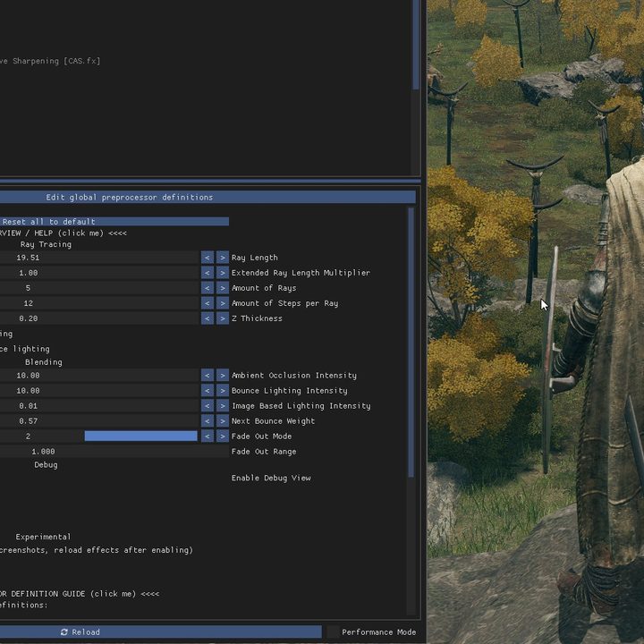This screenshot has height=644, width=644.
Task: Decrease Extended Ray Length Multiplier value
Action: 208,273
